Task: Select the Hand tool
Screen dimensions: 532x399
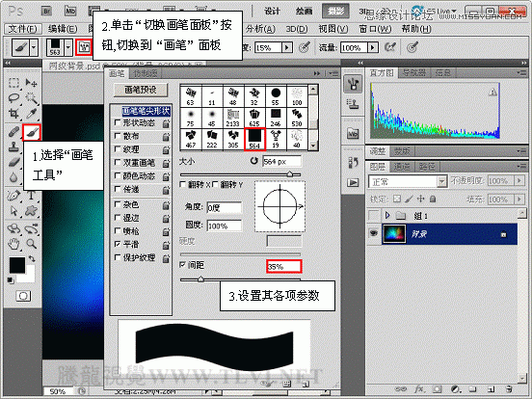Action: click(x=13, y=244)
